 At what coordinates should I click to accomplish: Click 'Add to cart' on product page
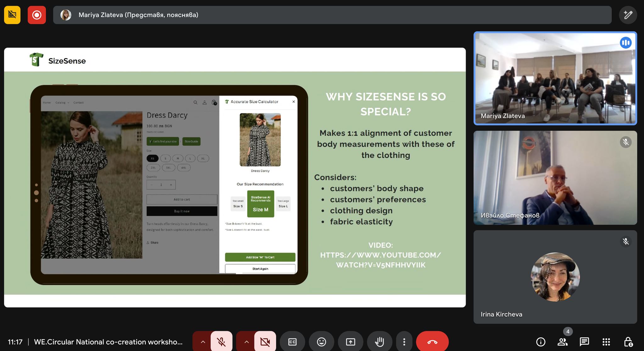coord(182,199)
